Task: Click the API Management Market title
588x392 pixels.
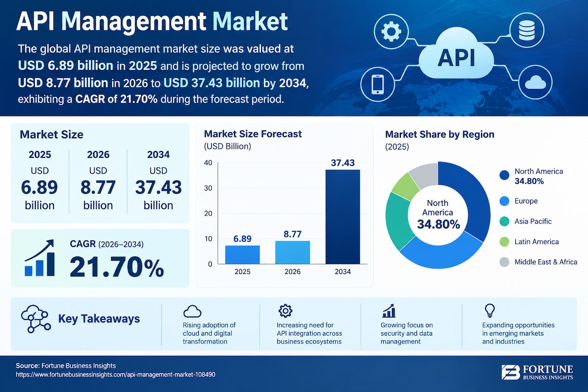Action: pyautogui.click(x=152, y=23)
